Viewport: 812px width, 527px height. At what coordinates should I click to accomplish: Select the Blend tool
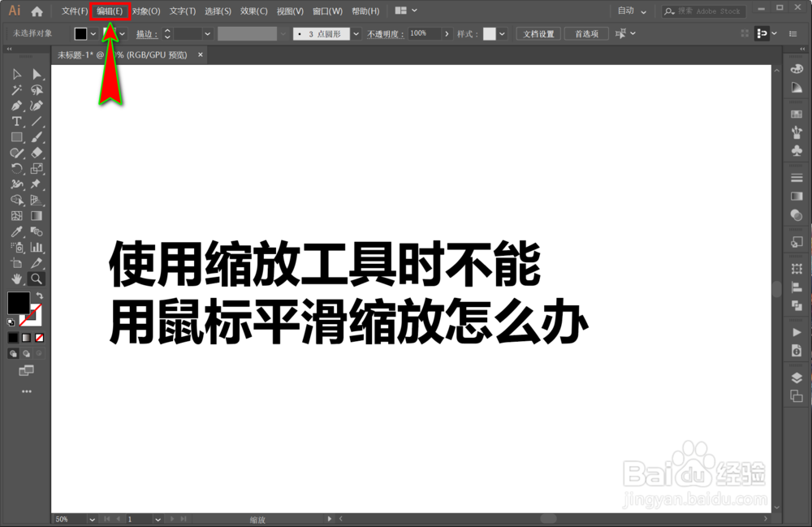pos(37,231)
